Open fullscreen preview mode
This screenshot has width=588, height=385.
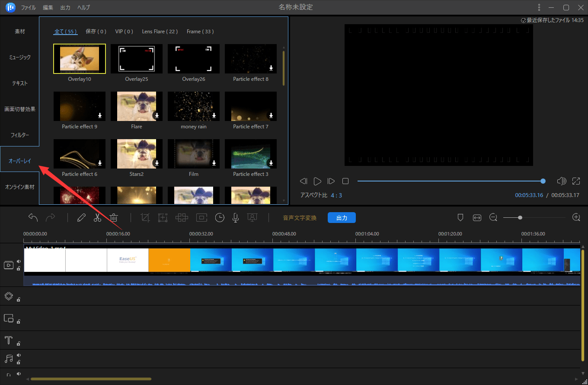pos(576,181)
